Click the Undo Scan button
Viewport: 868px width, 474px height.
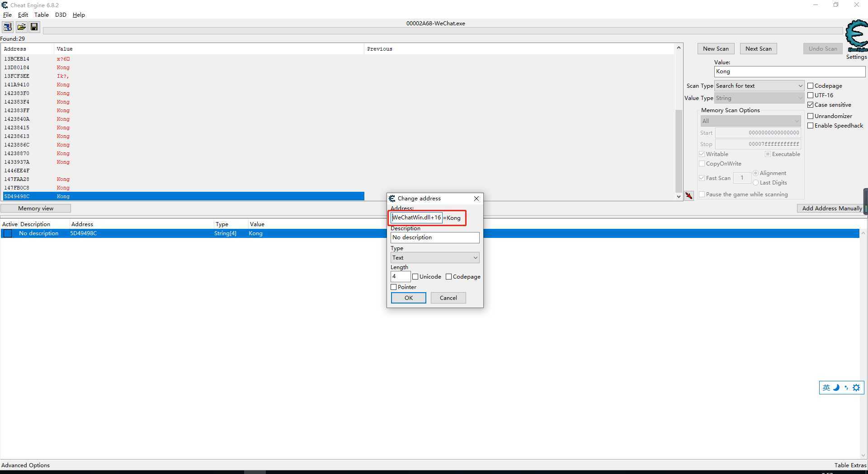pos(823,49)
